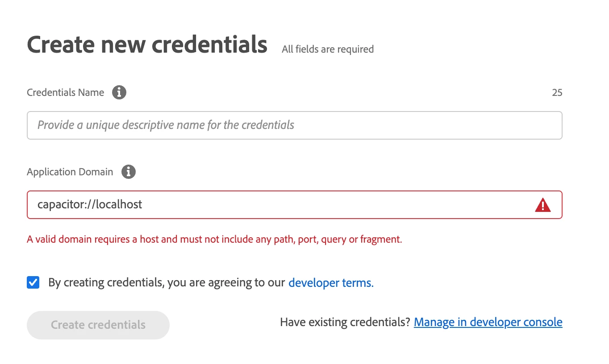Click the Credentials Name info icon
Screen dimensions: 609x364
click(x=119, y=93)
